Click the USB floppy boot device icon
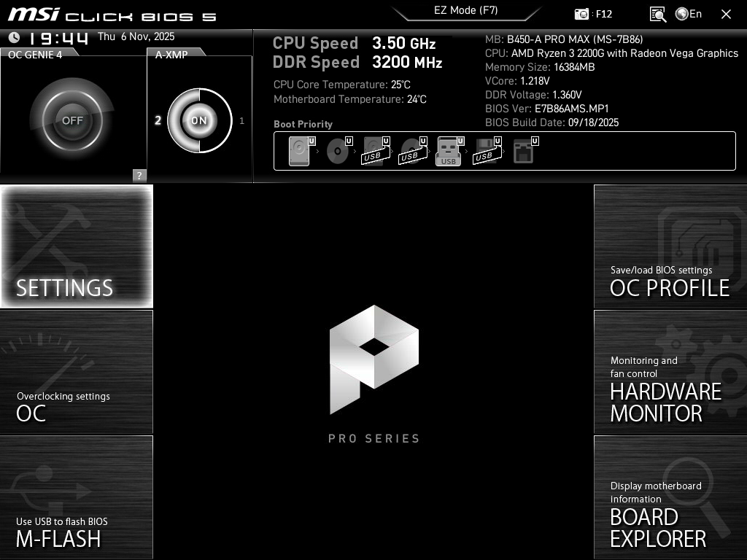 pos(485,150)
